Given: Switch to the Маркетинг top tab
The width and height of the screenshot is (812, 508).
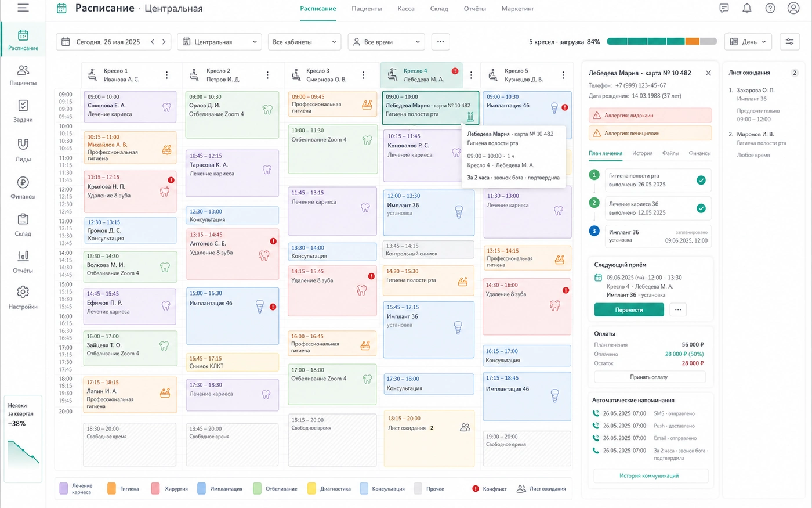Looking at the screenshot, I should pyautogui.click(x=518, y=9).
